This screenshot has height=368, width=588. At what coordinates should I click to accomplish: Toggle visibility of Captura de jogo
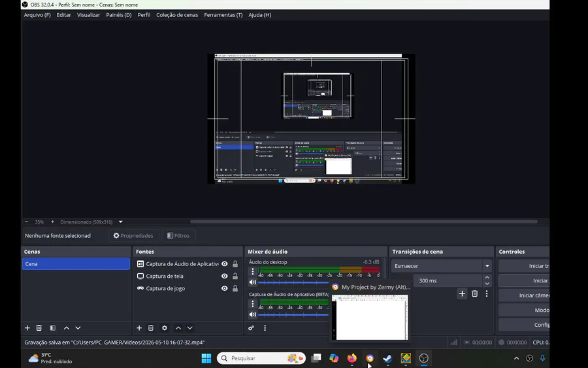[224, 288]
